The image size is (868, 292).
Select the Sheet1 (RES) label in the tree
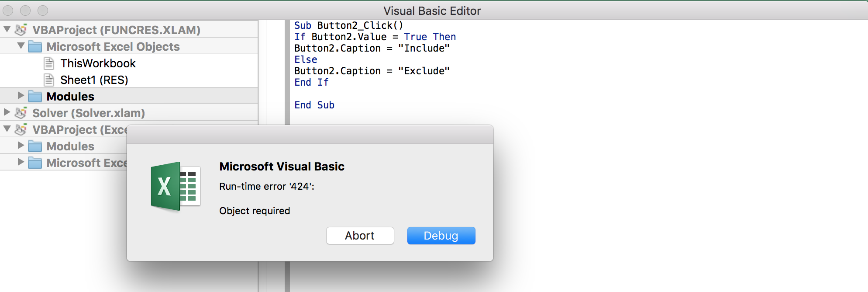(x=94, y=80)
